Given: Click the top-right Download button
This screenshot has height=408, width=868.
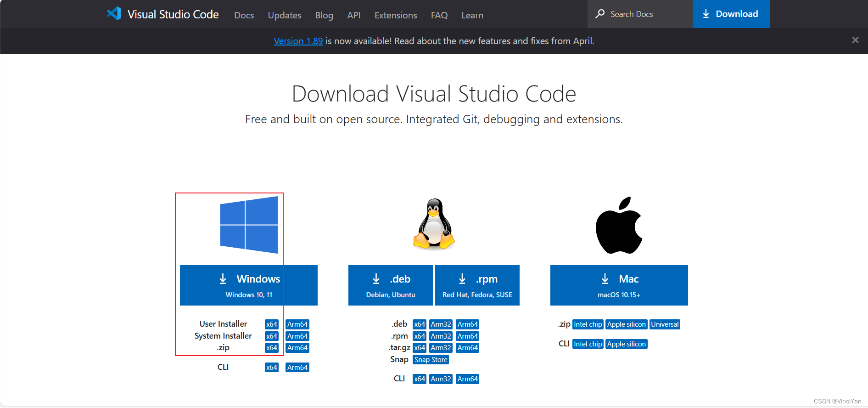Looking at the screenshot, I should [731, 14].
